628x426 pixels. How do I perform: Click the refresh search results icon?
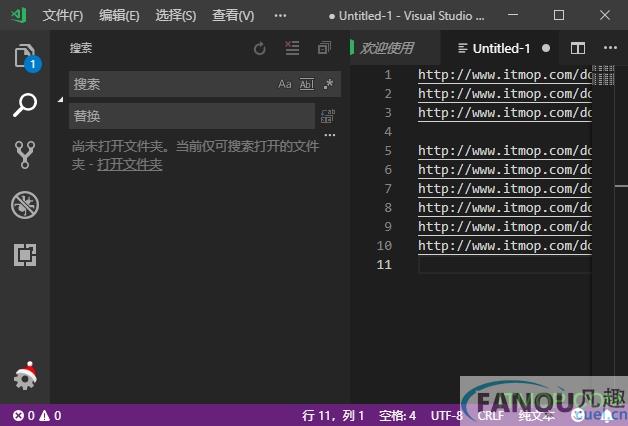[x=260, y=48]
